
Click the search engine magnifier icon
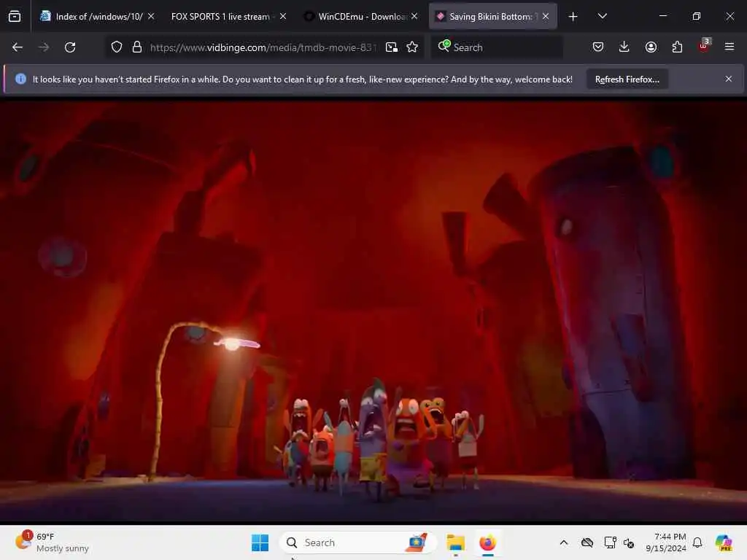(x=444, y=46)
